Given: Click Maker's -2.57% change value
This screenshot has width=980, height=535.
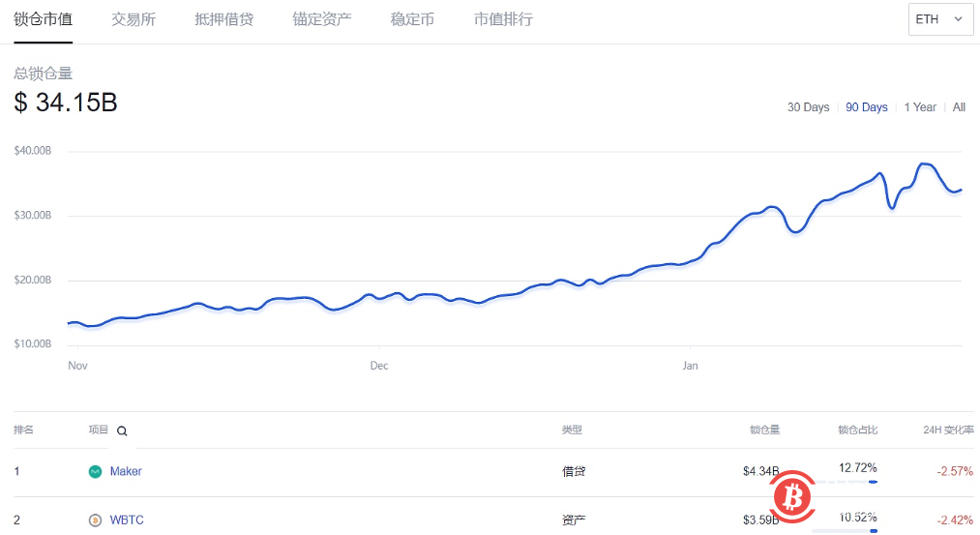Looking at the screenshot, I should [x=955, y=471].
